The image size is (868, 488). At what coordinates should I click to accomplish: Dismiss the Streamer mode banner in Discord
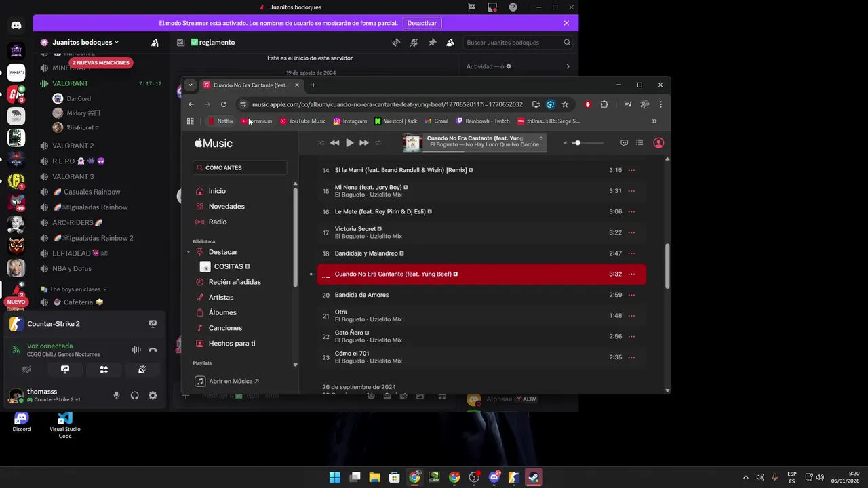pyautogui.click(x=566, y=23)
